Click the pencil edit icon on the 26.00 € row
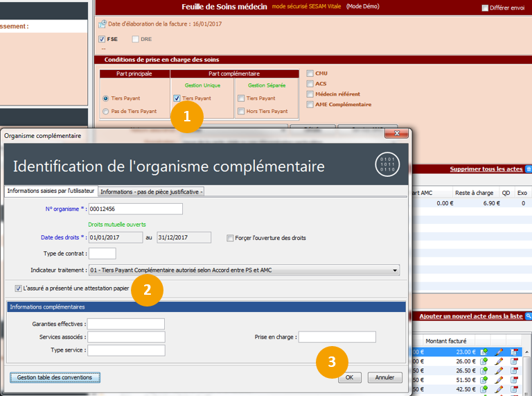This screenshot has width=532, height=396. (x=499, y=361)
